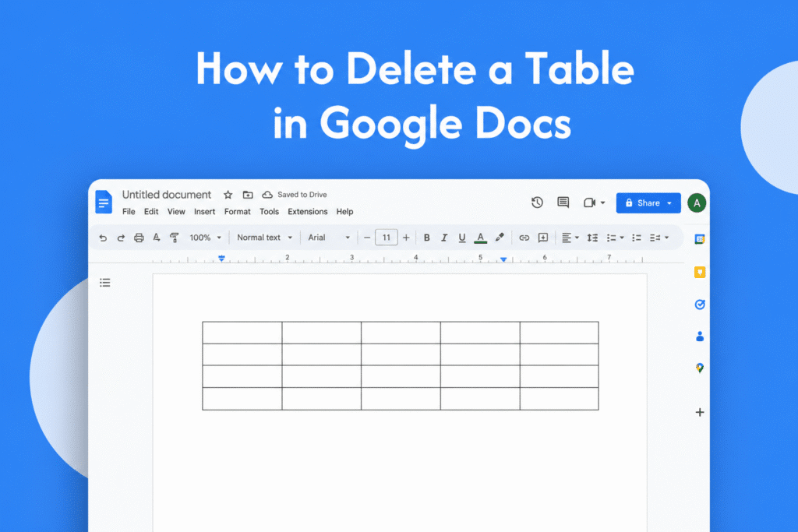Screen dimensions: 798x532
Task: Open the 100% zoom dropdown
Action: (x=205, y=238)
